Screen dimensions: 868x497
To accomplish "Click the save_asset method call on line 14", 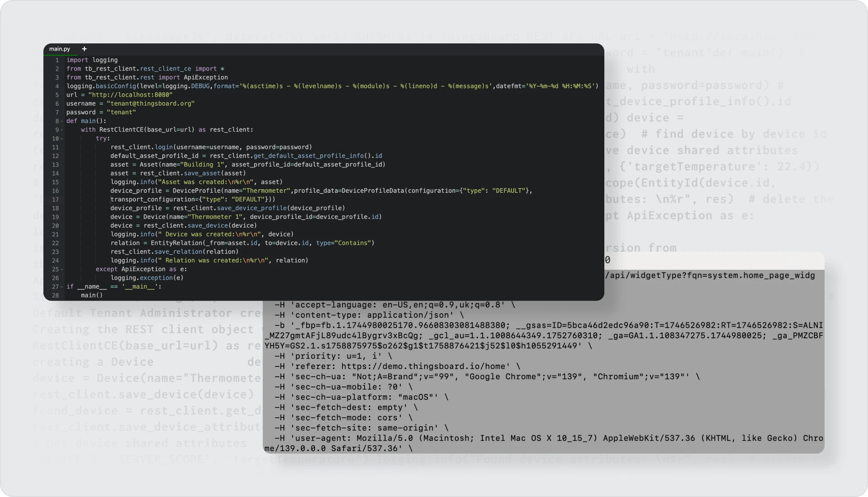I will (x=202, y=173).
